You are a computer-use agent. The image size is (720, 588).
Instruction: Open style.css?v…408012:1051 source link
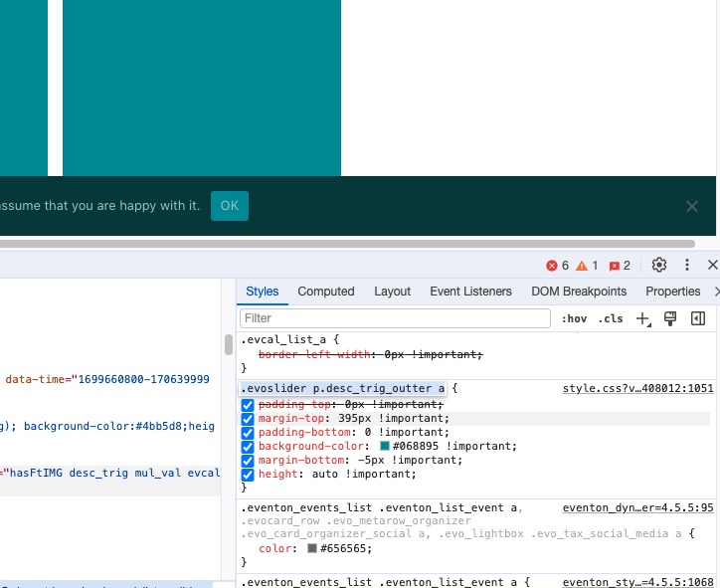pyautogui.click(x=637, y=389)
